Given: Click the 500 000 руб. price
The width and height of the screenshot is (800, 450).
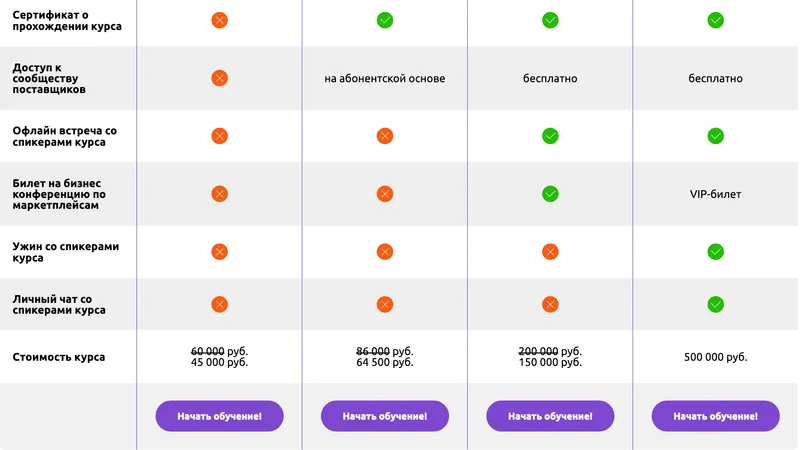Looking at the screenshot, I should tap(715, 357).
